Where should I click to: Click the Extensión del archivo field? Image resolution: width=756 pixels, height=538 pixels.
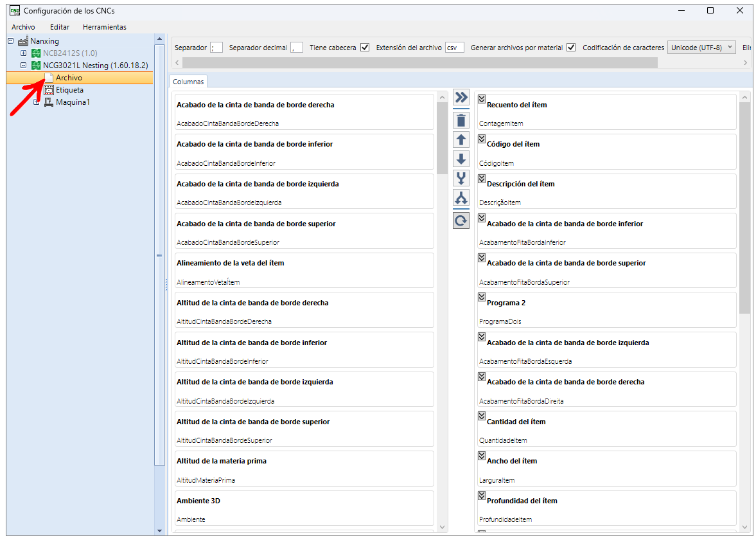[x=455, y=48]
